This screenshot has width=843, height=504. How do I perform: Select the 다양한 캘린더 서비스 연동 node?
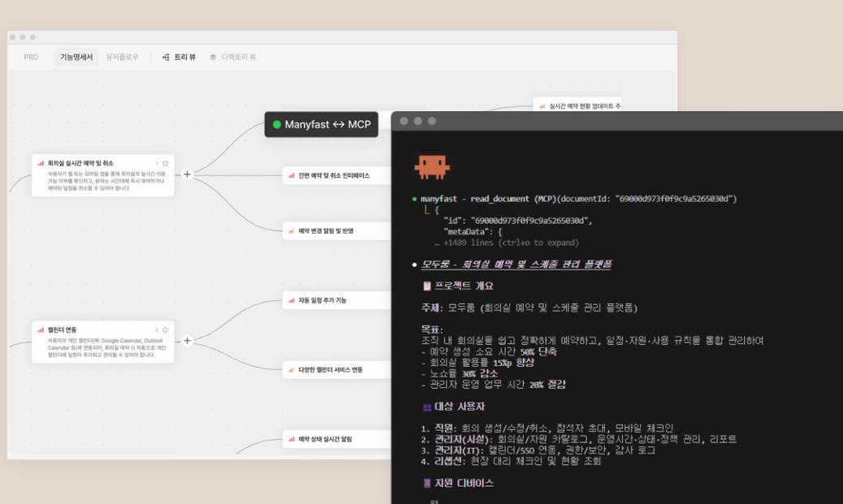tap(336, 369)
